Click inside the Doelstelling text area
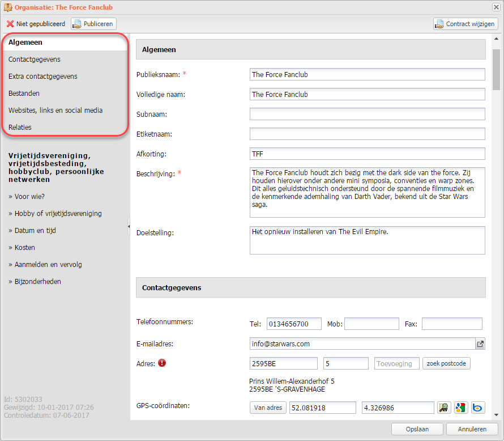Screen dimensions: 504x441 367,240
